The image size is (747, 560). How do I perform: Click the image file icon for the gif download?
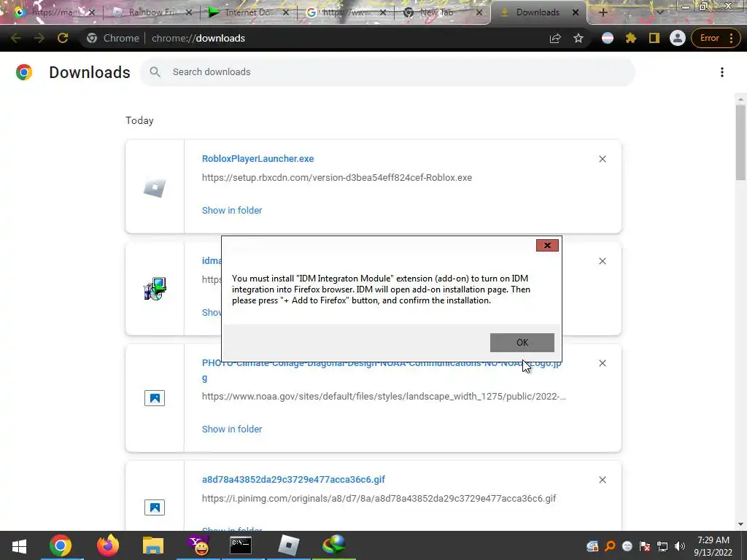(x=155, y=507)
